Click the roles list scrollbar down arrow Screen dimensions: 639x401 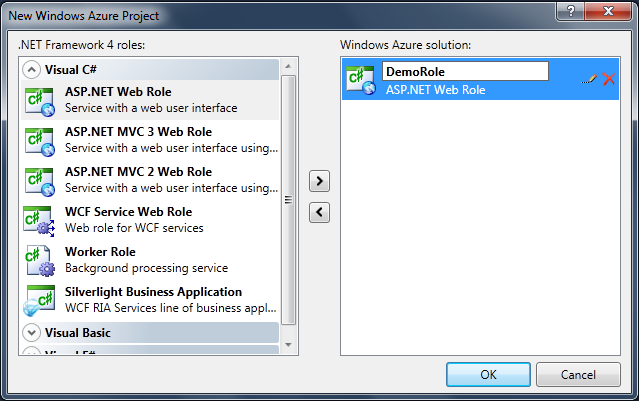click(289, 345)
